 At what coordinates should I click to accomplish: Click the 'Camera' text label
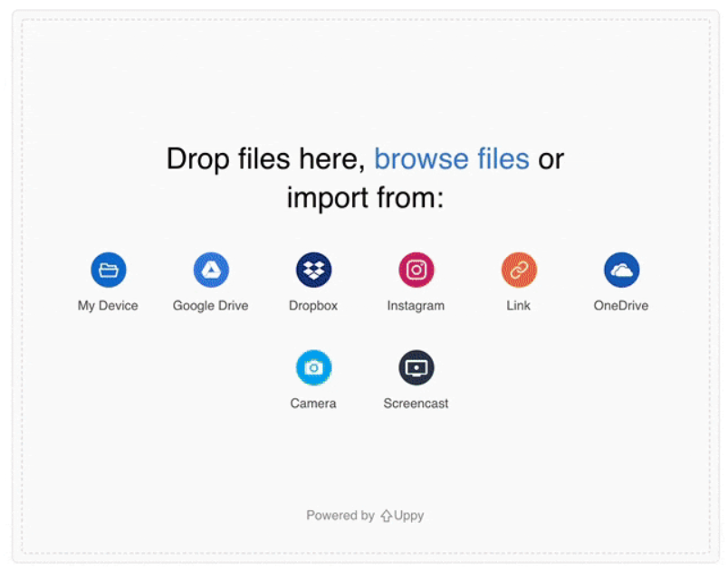[313, 404]
